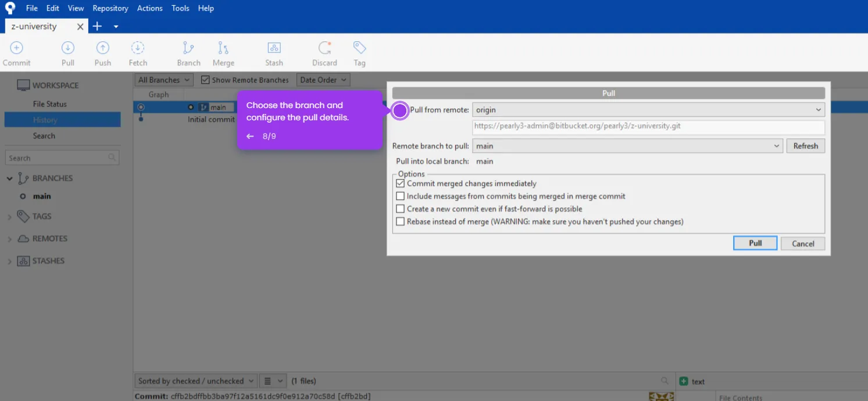The image size is (868, 401).
Task: Click the text file entry
Action: 698,381
